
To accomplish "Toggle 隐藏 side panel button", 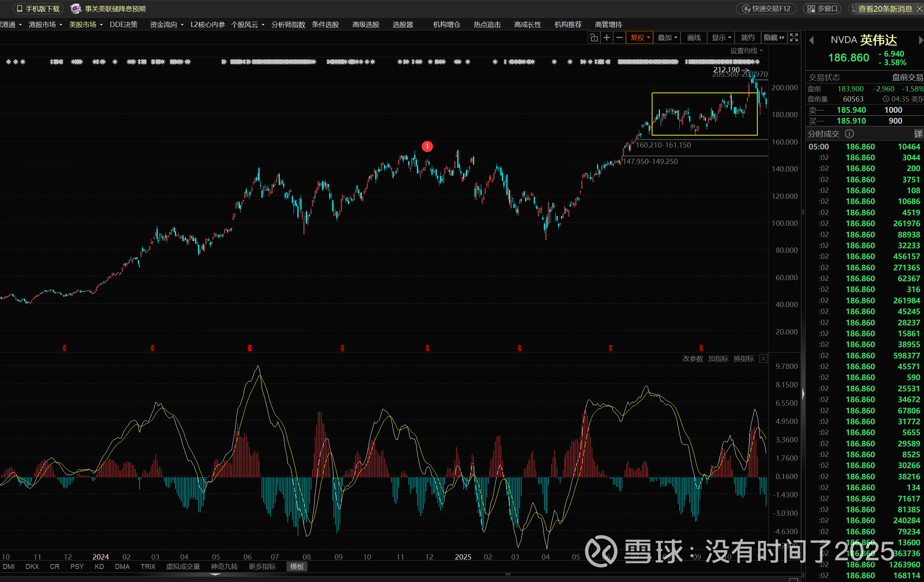I will pos(773,37).
